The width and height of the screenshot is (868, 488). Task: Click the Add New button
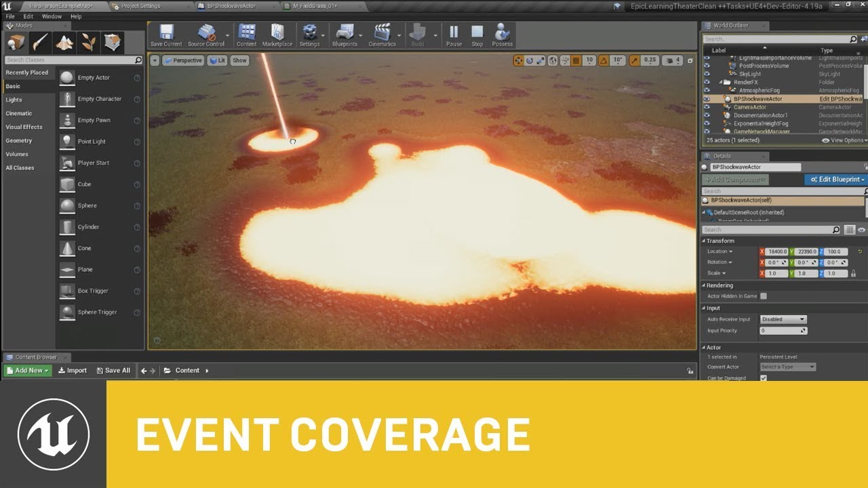tap(28, 371)
